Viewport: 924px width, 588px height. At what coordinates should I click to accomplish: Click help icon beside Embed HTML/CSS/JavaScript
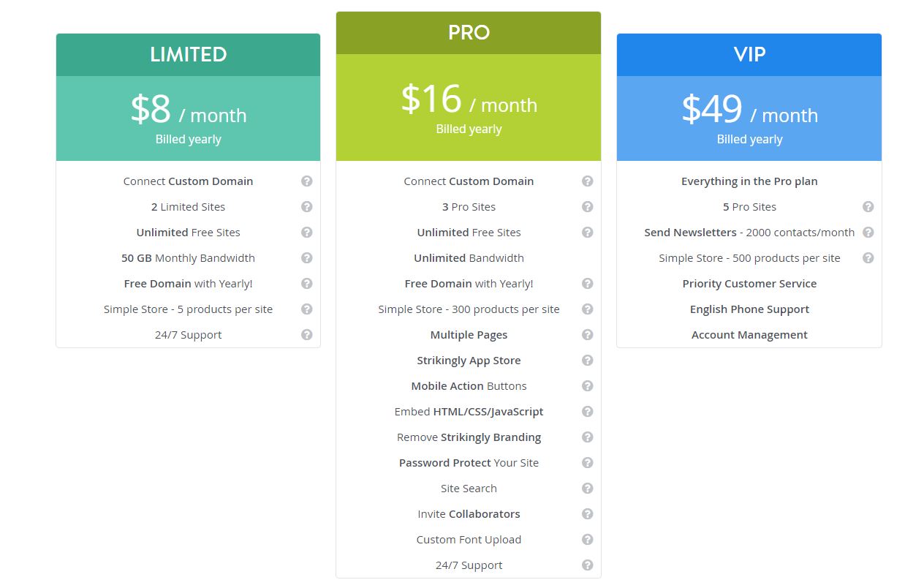point(588,412)
